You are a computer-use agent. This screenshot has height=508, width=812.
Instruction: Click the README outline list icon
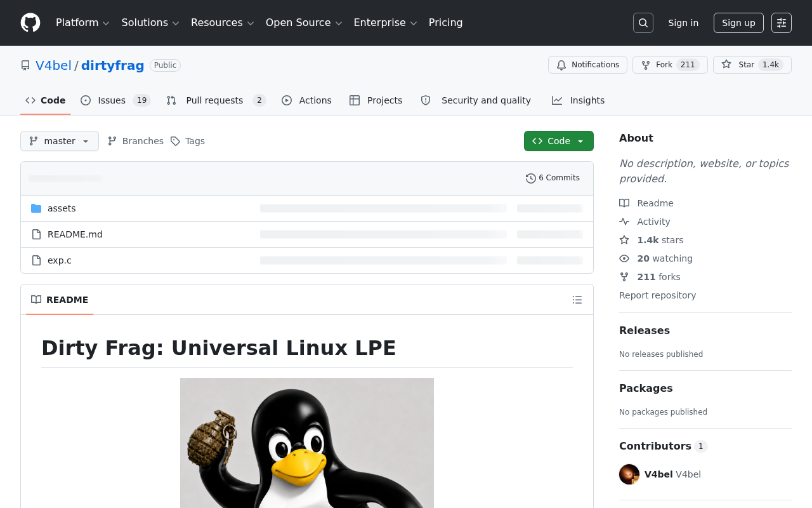point(577,300)
